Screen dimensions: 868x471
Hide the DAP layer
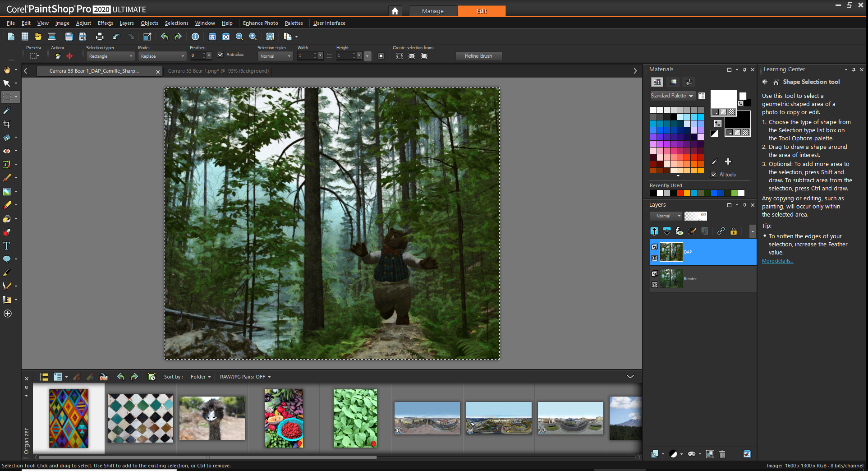(x=655, y=258)
